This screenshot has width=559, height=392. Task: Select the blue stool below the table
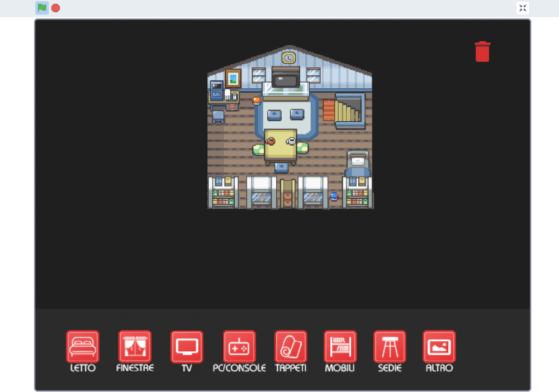pos(282,168)
